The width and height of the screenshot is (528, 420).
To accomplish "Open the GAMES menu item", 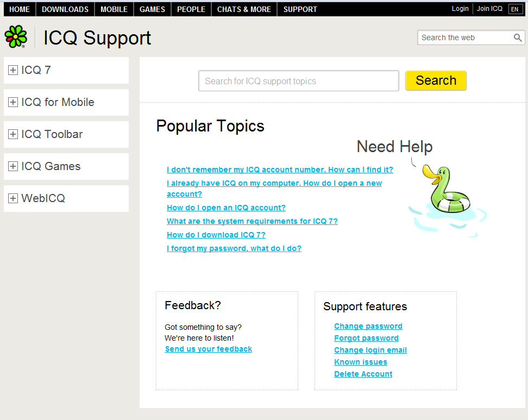I will pos(152,9).
